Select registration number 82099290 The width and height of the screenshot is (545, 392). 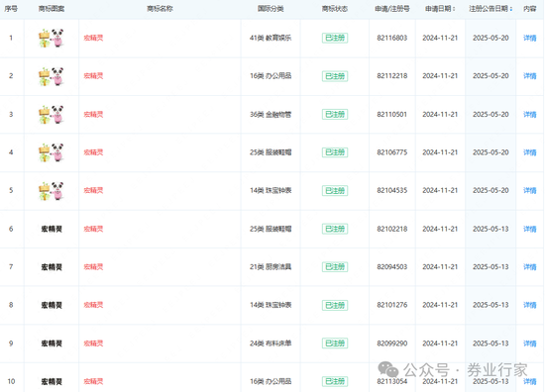coord(392,343)
